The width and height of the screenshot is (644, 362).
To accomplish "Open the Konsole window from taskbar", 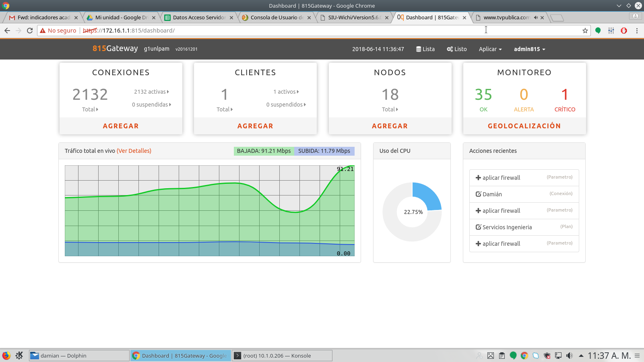I will tap(282, 356).
